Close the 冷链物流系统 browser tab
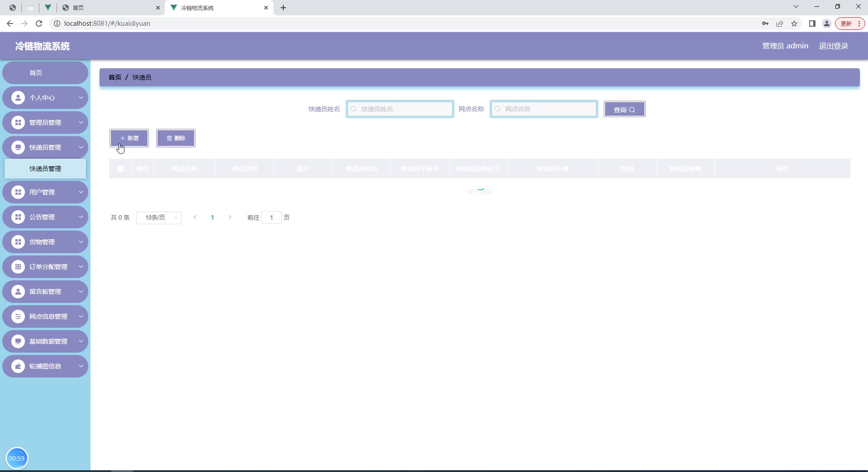Image resolution: width=868 pixels, height=472 pixels. point(266,8)
